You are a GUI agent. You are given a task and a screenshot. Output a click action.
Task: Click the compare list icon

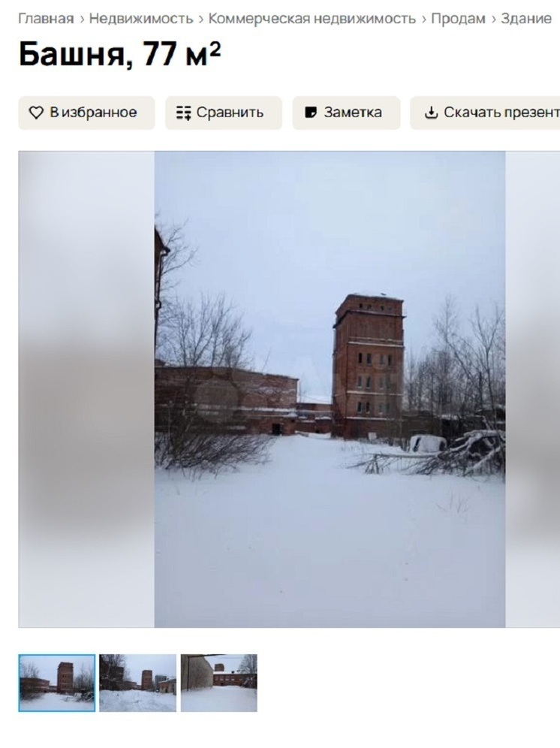(184, 113)
